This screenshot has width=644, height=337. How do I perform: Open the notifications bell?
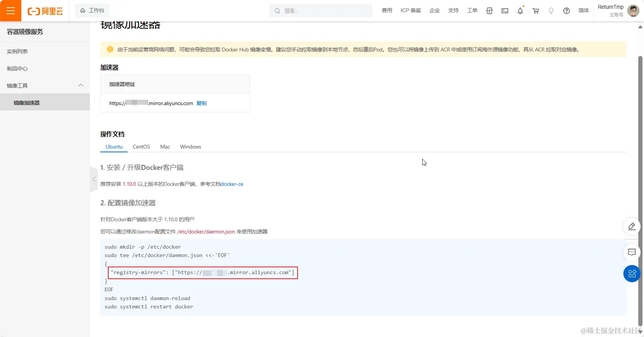point(520,11)
